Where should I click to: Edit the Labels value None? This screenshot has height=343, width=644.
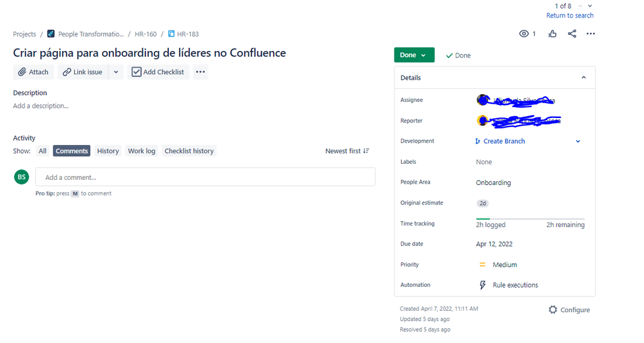click(484, 162)
